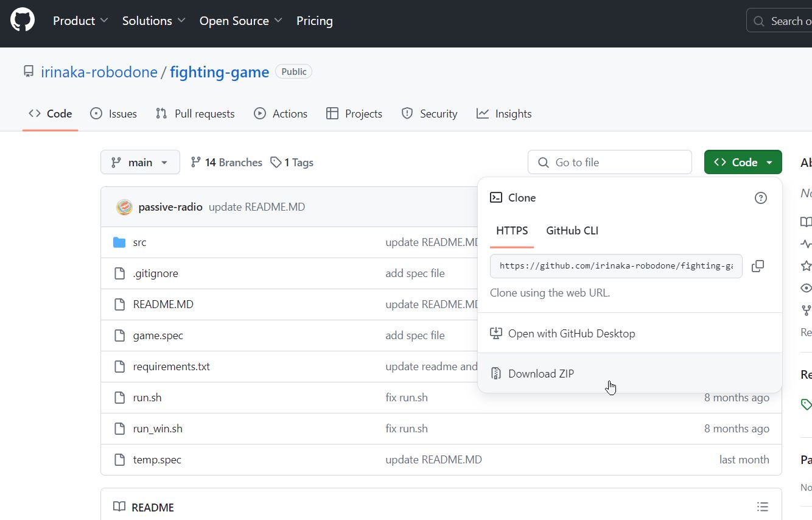812x520 pixels.
Task: Click "add spec file" commit for .gitignore
Action: pyautogui.click(x=415, y=273)
